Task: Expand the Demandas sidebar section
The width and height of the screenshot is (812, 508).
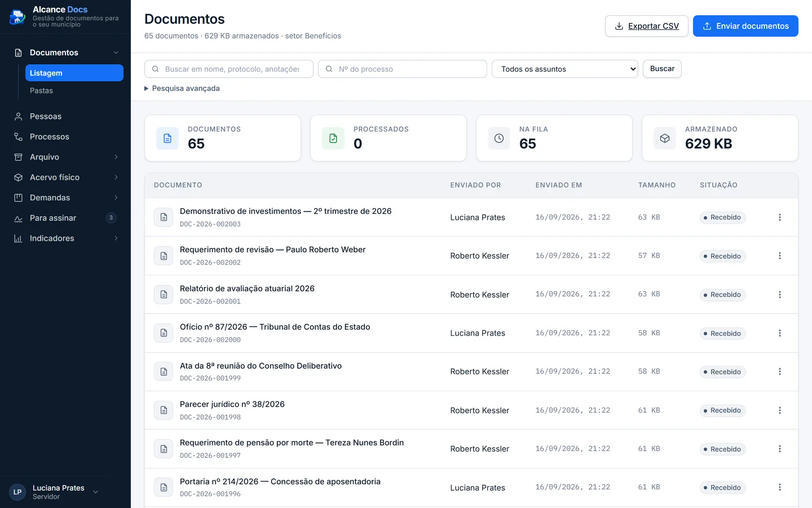Action: click(x=116, y=198)
